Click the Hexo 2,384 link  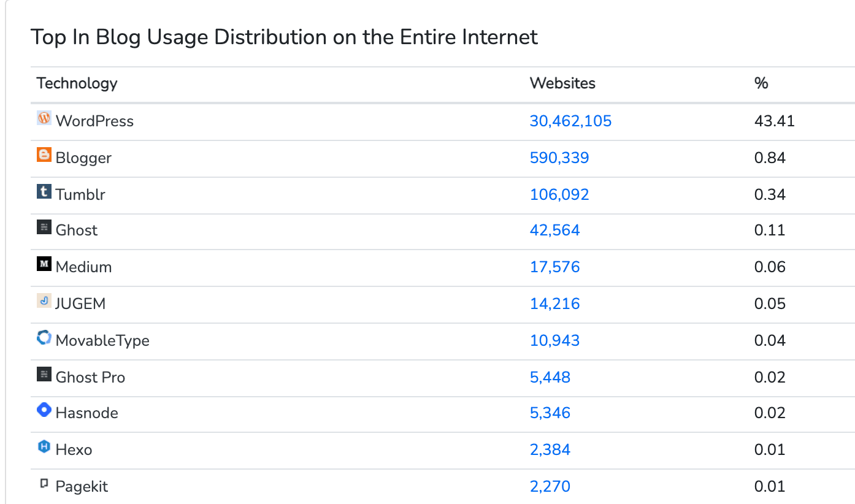pos(550,449)
